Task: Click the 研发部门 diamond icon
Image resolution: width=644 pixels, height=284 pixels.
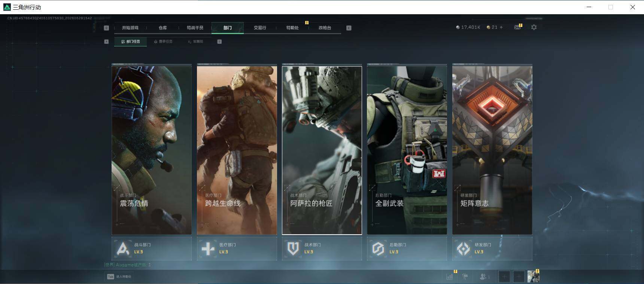Action: (x=464, y=248)
